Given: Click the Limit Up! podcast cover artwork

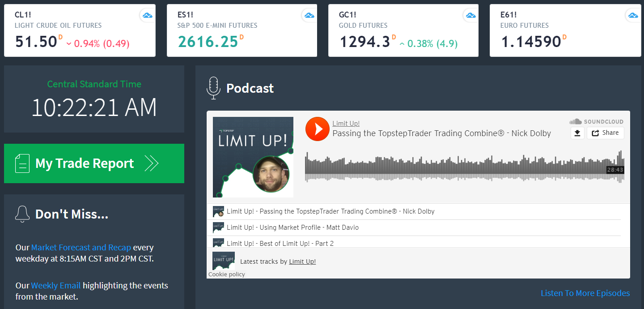Looking at the screenshot, I should click(253, 157).
